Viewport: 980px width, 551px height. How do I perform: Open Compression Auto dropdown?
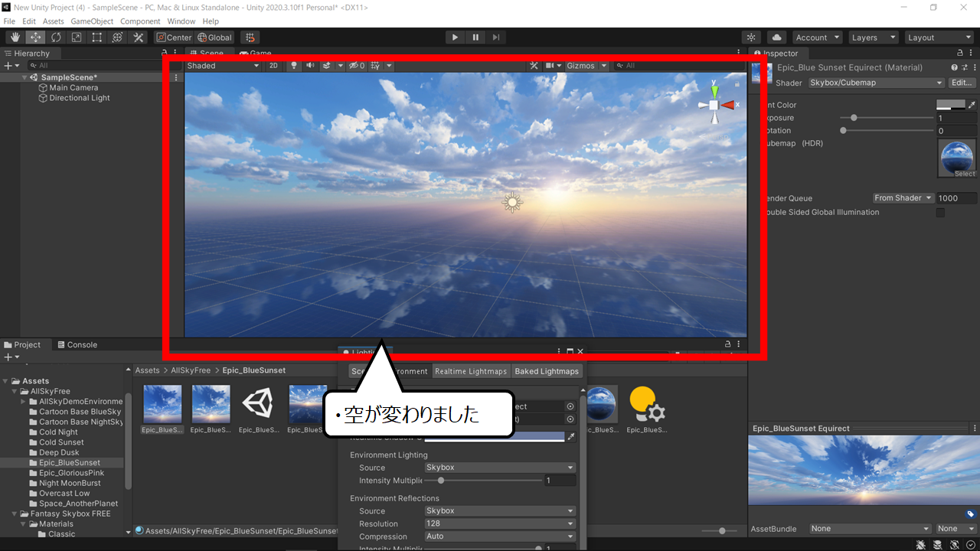tap(500, 536)
